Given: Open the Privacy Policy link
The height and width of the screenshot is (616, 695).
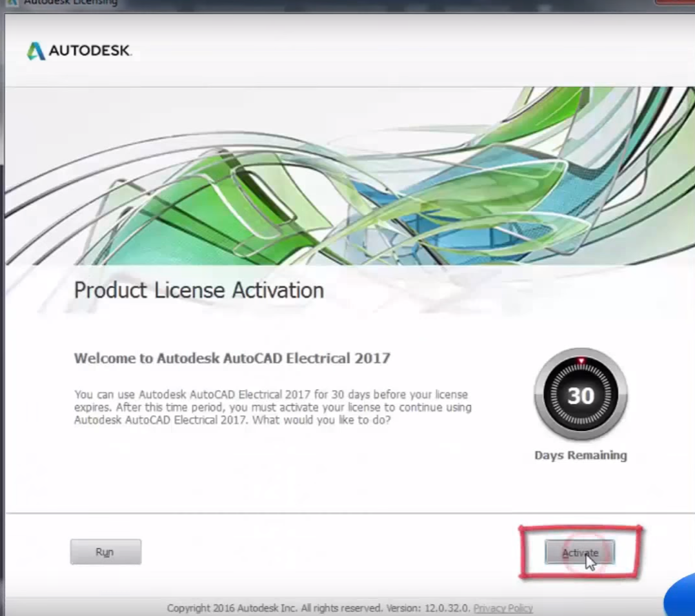Looking at the screenshot, I should pos(502,608).
